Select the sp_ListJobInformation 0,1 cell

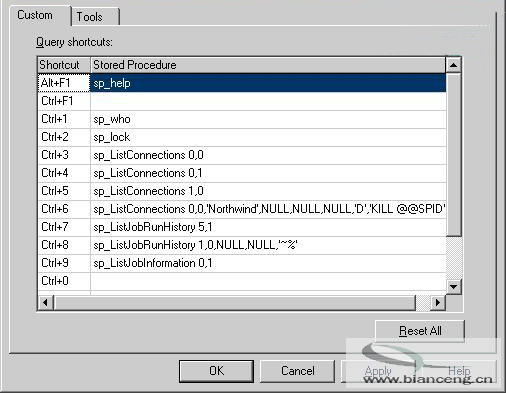tap(268, 263)
